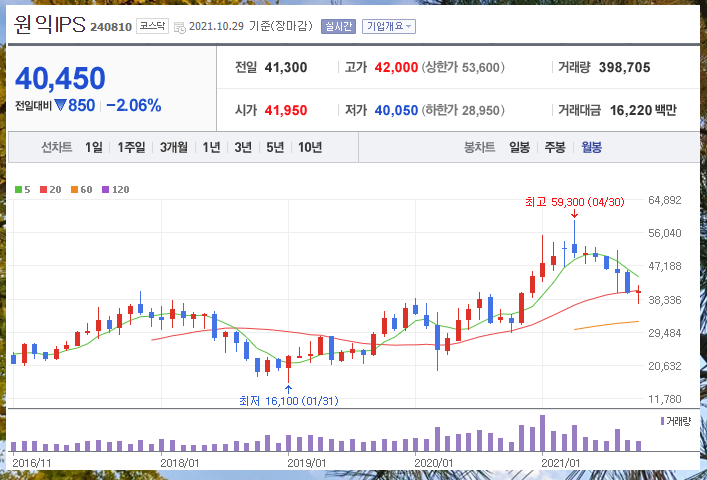Click the 47,188 y-axis price label
The width and height of the screenshot is (707, 480).
pos(665,266)
